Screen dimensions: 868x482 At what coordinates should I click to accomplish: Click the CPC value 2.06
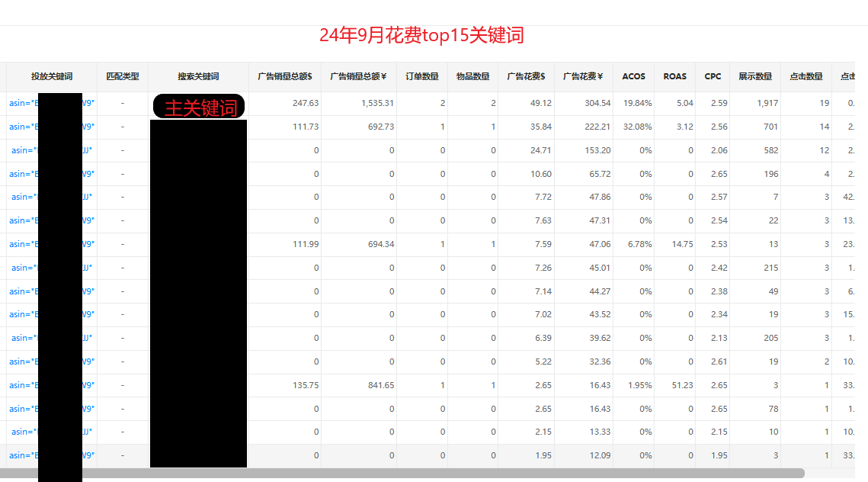719,150
